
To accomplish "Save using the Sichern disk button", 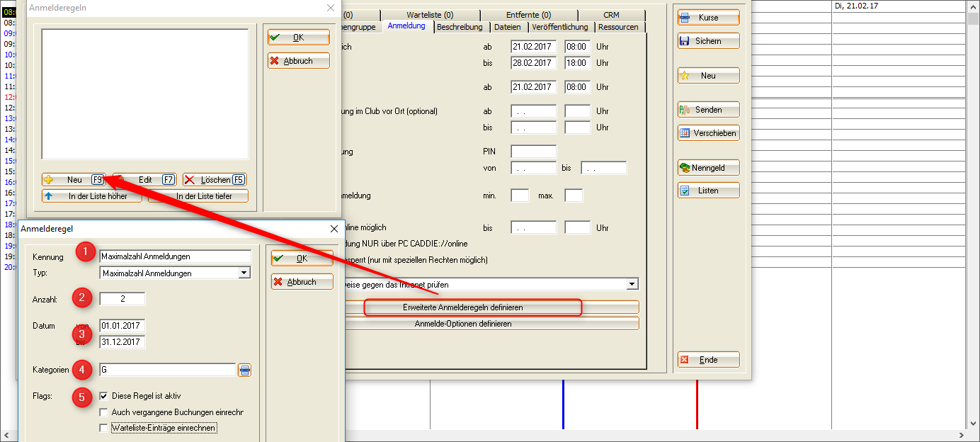I will (708, 41).
